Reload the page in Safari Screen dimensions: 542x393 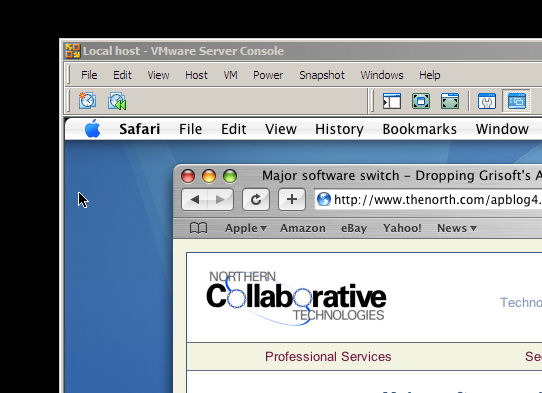(x=256, y=199)
